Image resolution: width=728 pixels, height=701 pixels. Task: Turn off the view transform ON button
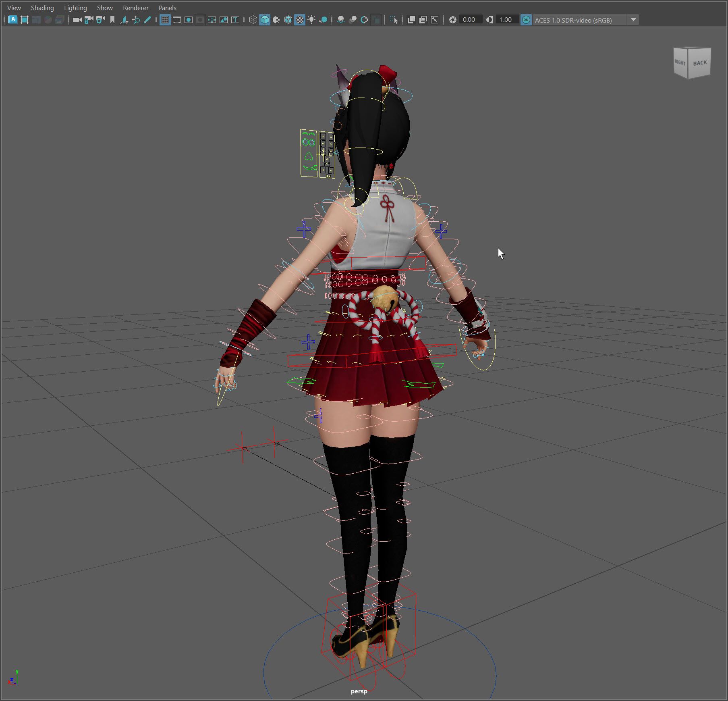[x=526, y=20]
